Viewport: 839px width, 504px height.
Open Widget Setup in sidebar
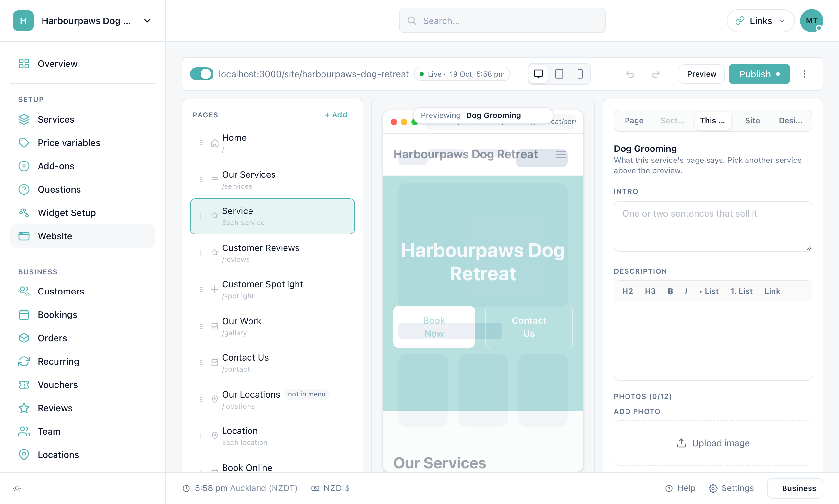pos(82,213)
